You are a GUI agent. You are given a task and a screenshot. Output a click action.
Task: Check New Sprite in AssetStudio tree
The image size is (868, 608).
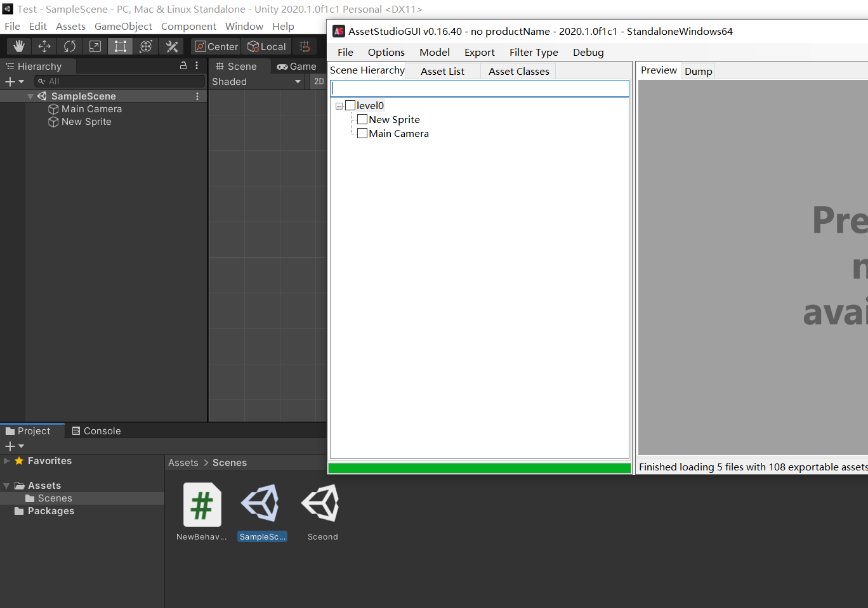pos(362,119)
